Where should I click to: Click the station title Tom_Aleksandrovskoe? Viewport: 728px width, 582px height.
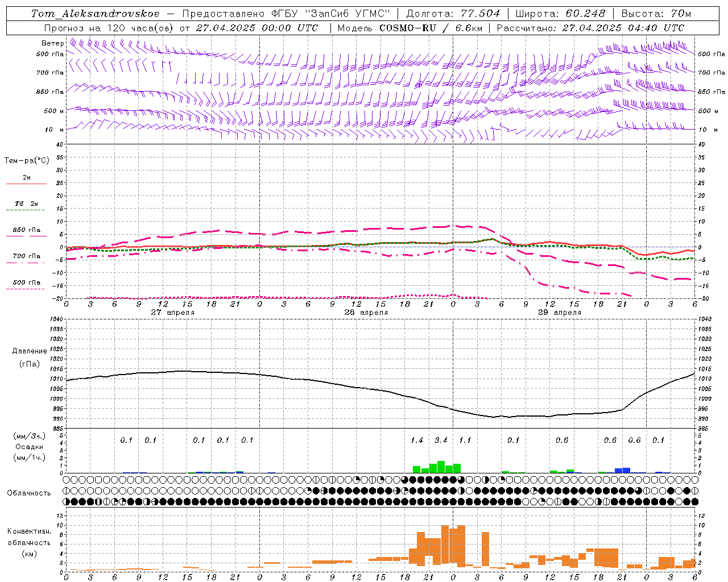95,14
